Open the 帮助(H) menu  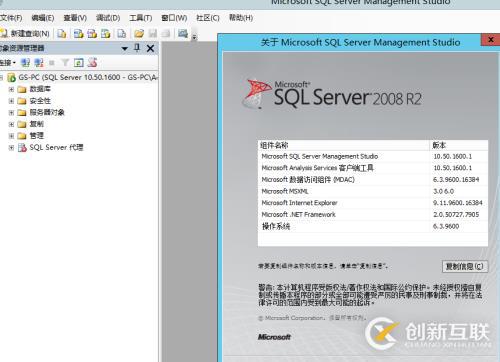(x=241, y=18)
